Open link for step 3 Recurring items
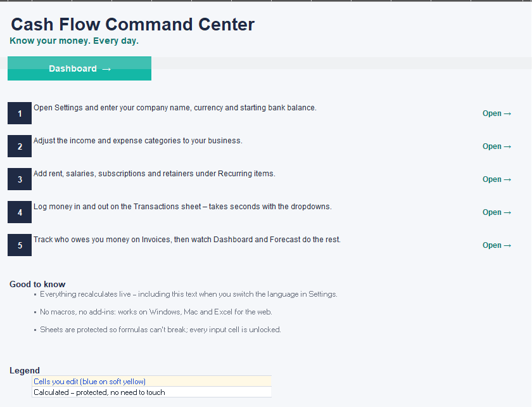This screenshot has width=532, height=407. click(x=497, y=179)
